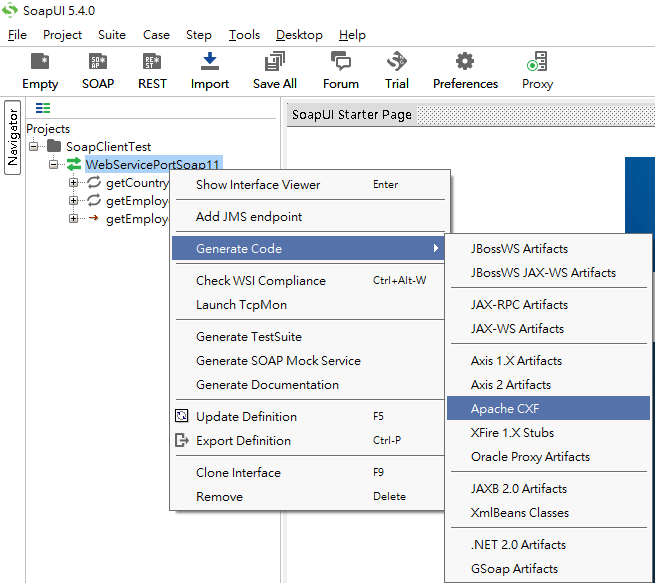Click the SoapUI logo in title bar
Image resolution: width=655 pixels, height=583 pixels.
coord(10,10)
